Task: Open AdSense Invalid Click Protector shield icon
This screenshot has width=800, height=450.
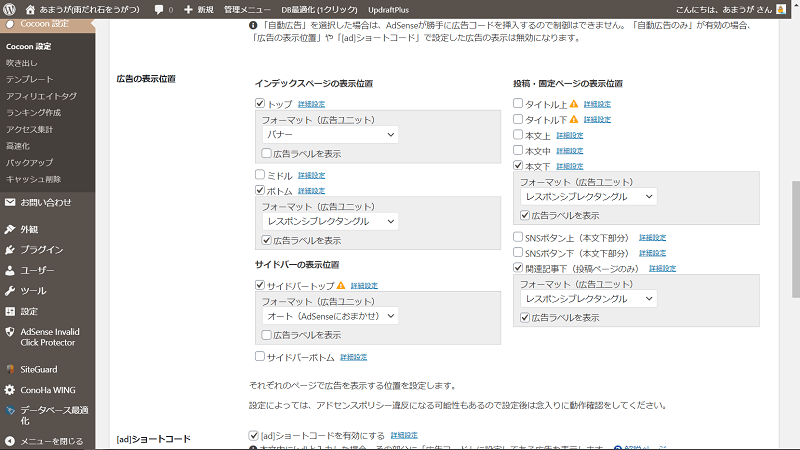Action: point(10,332)
